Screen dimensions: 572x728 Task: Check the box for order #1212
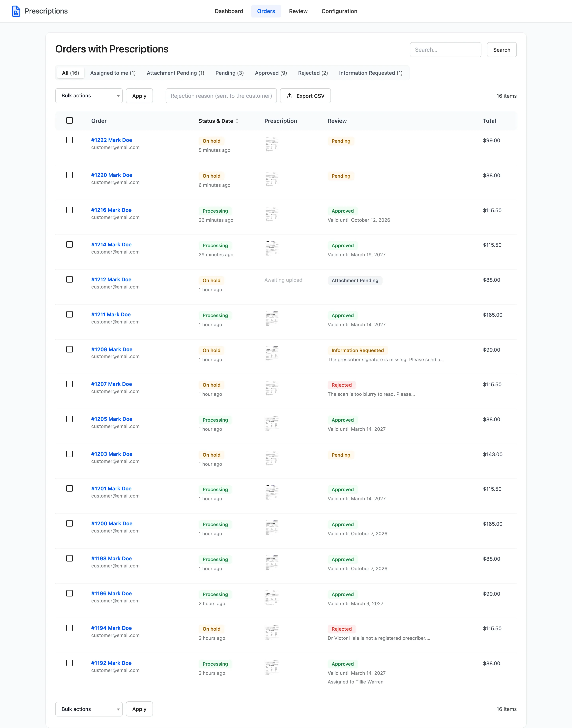pos(69,279)
